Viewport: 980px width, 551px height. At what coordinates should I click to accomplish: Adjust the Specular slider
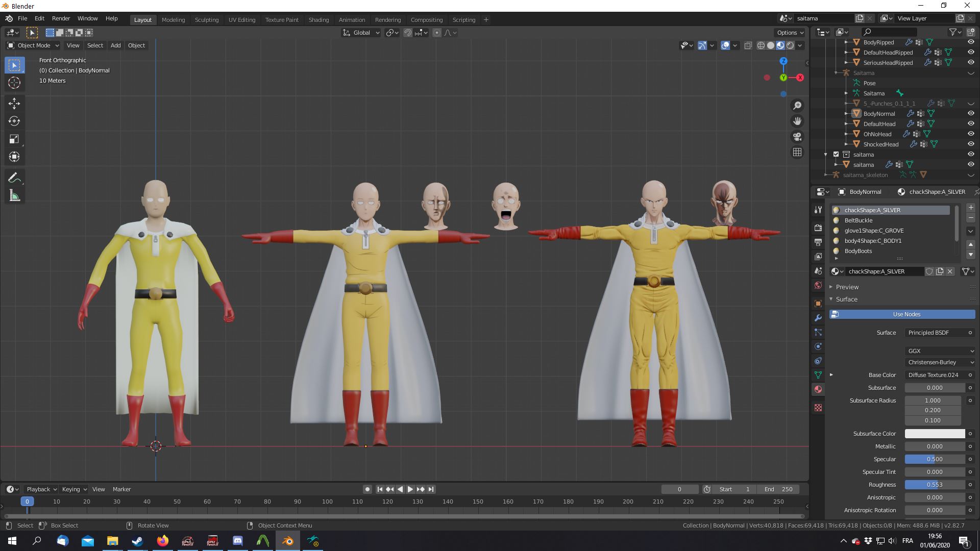[x=935, y=459]
